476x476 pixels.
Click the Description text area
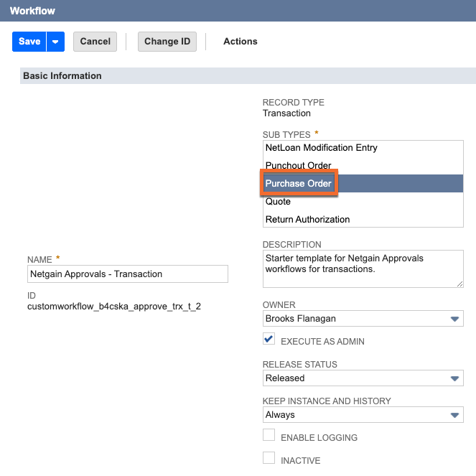click(x=362, y=269)
